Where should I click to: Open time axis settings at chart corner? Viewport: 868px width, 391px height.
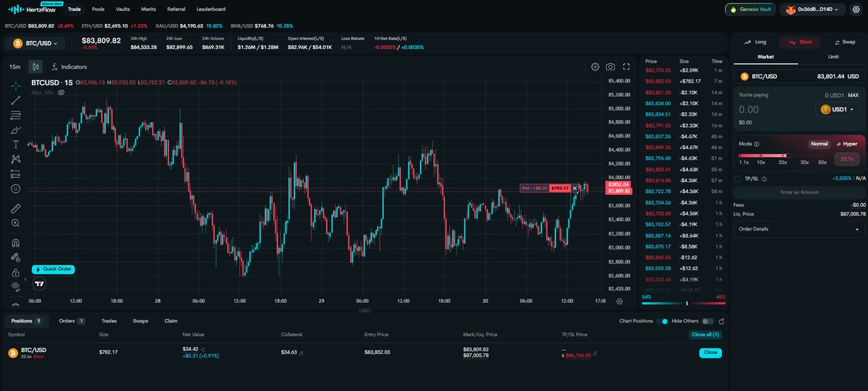[619, 301]
